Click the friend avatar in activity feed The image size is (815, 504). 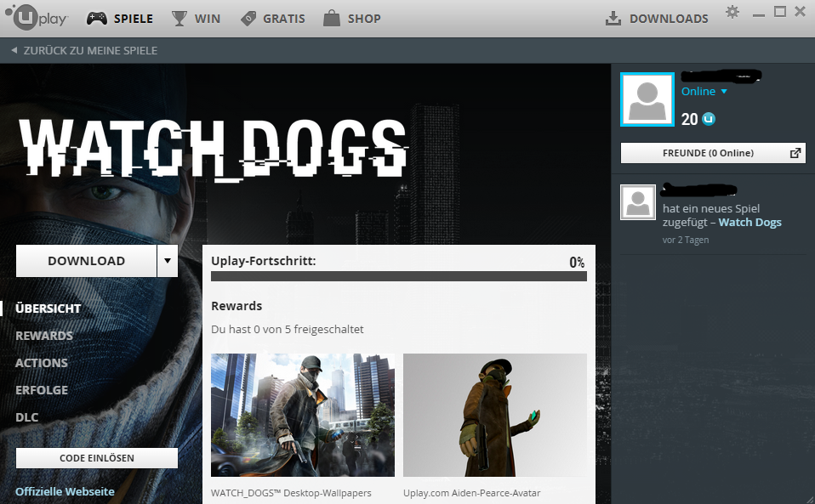pos(638,202)
